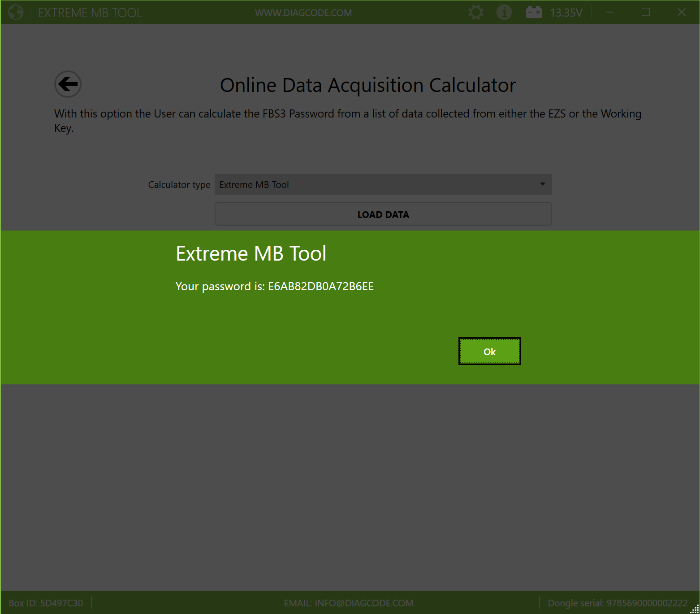Image resolution: width=700 pixels, height=614 pixels.
Task: Click the globe icon in title bar
Action: tap(16, 12)
